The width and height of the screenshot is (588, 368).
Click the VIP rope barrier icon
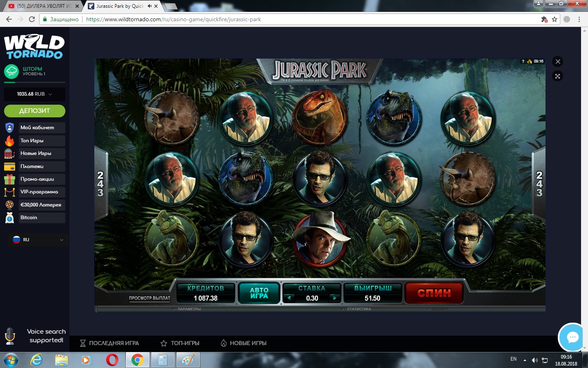9,192
